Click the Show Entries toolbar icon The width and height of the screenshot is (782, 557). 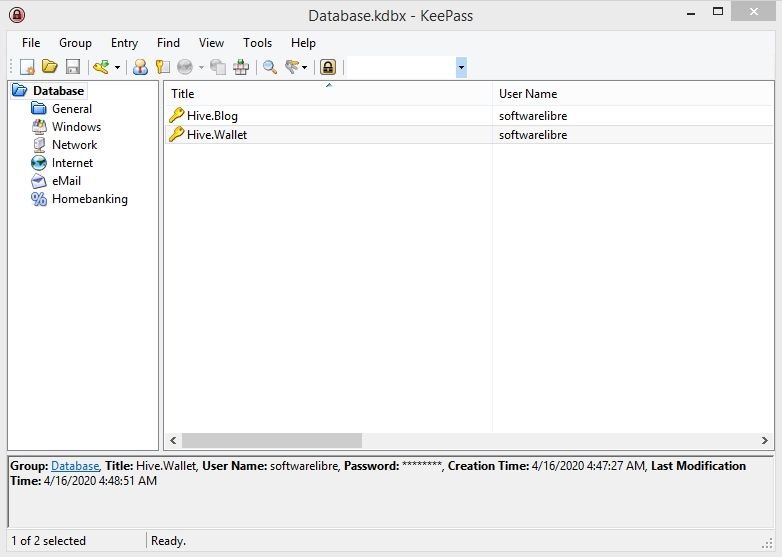(292, 67)
